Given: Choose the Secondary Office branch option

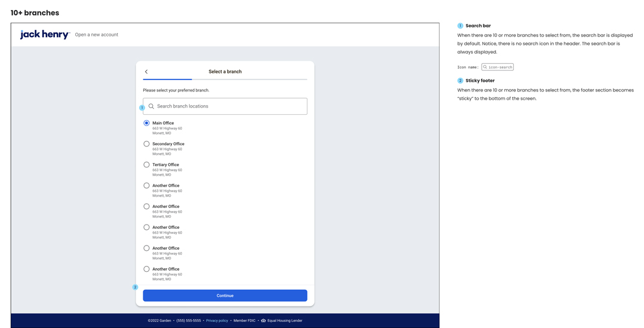Looking at the screenshot, I should pos(146,144).
